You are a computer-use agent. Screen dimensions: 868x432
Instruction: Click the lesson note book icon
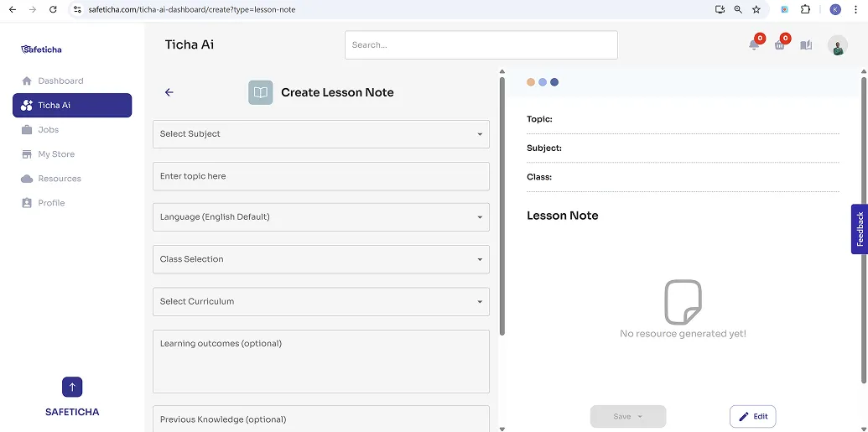click(260, 92)
